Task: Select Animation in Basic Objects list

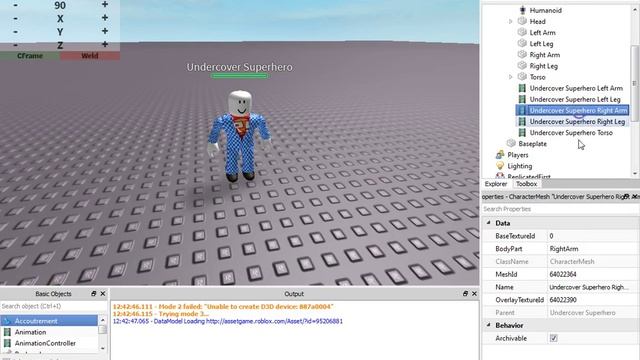Action: [49, 332]
